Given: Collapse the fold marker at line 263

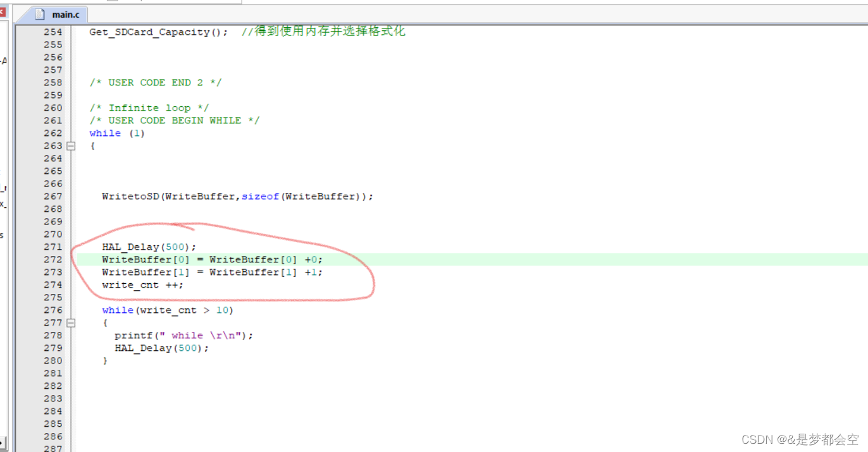Looking at the screenshot, I should point(71,146).
